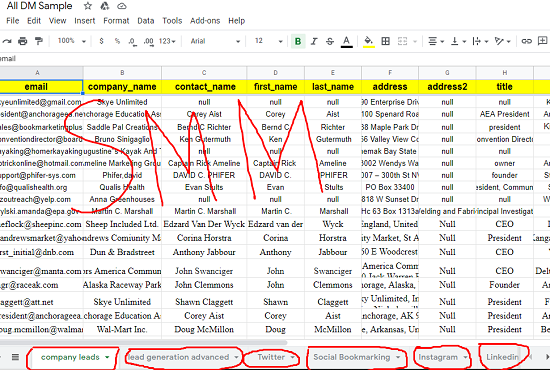Decrease decimal places
The height and width of the screenshot is (370, 550).
pos(132,41)
